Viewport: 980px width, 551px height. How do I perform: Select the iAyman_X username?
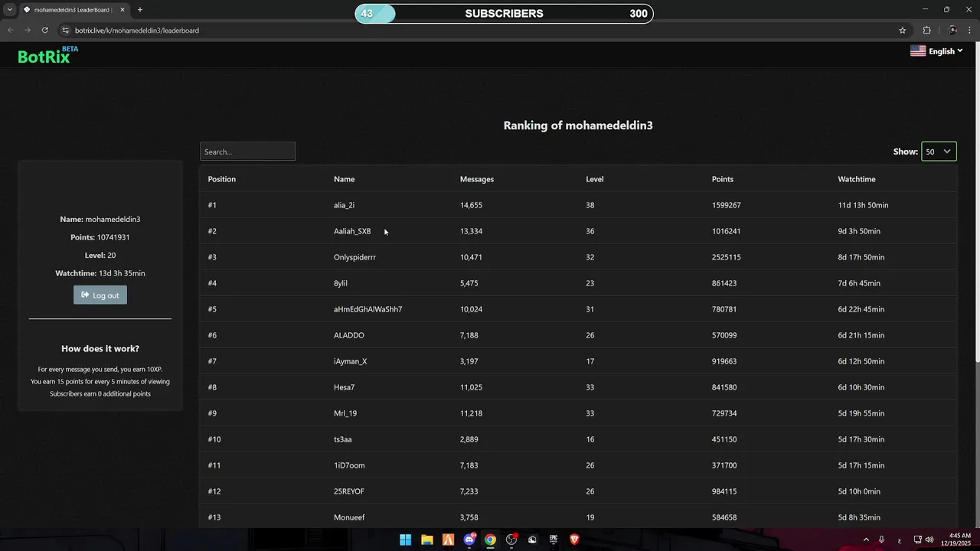click(x=350, y=361)
